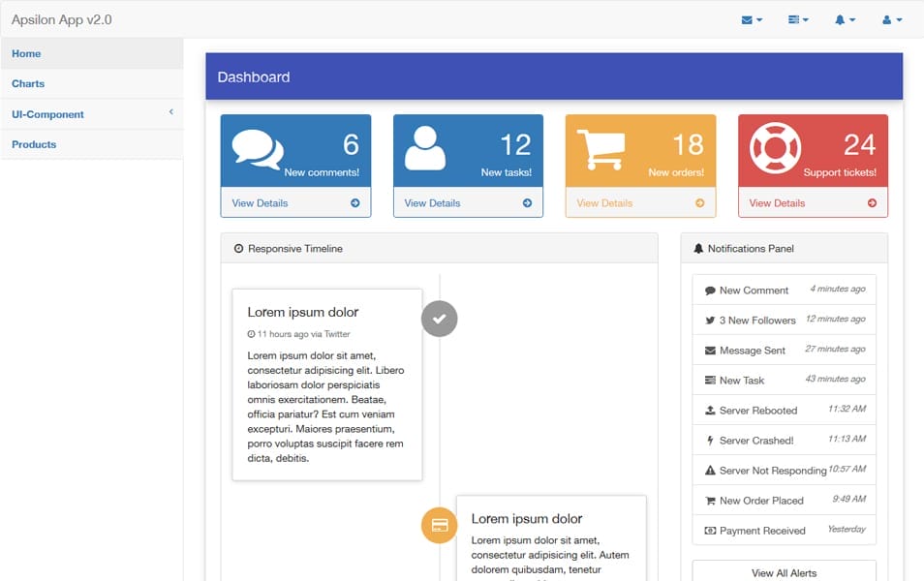
Task: Open the messages dropdown caret in navbar
Action: click(760, 19)
